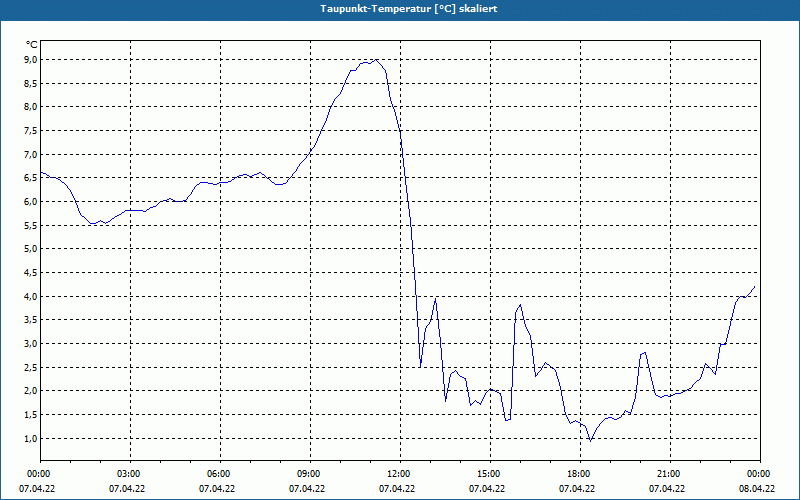Click the '8,0' y-axis value
Image resolution: width=800 pixels, height=500 pixels.
pos(31,107)
